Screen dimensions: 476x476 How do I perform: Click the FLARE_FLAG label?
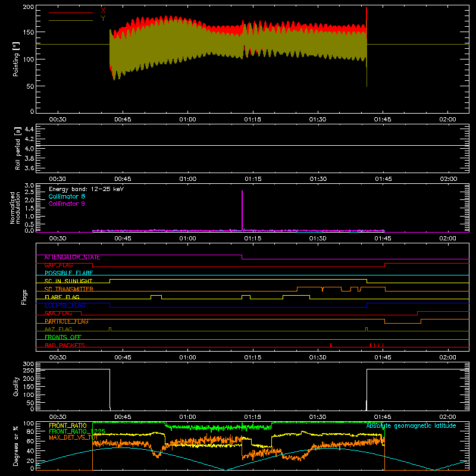62,297
